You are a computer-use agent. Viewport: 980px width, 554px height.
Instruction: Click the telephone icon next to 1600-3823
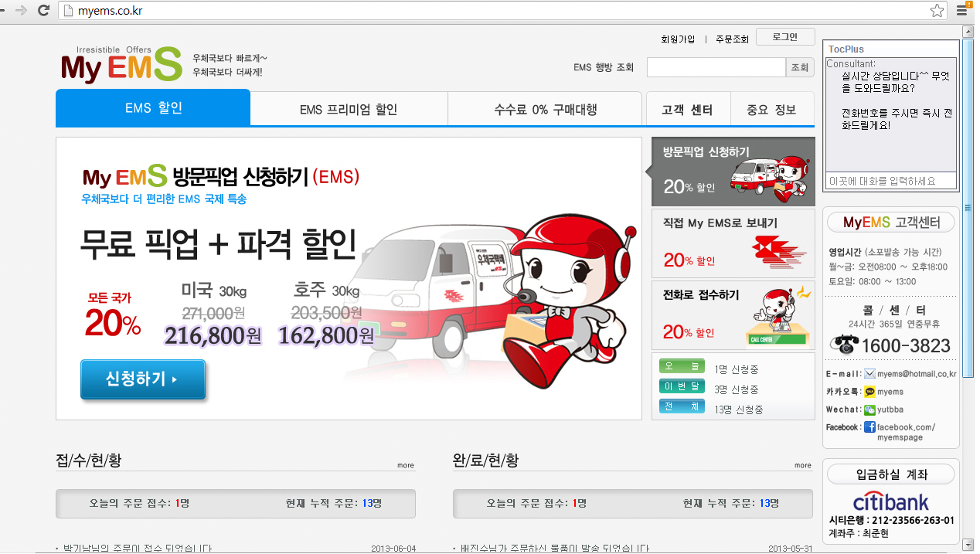point(844,344)
